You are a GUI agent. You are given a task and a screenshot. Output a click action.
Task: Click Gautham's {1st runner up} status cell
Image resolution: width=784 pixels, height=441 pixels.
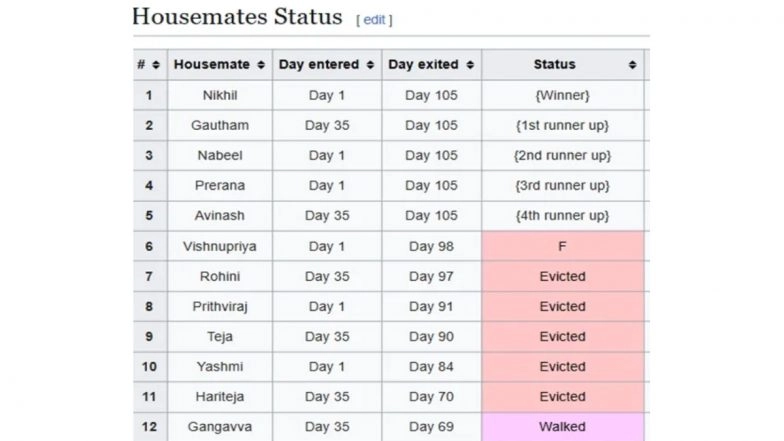tap(562, 126)
